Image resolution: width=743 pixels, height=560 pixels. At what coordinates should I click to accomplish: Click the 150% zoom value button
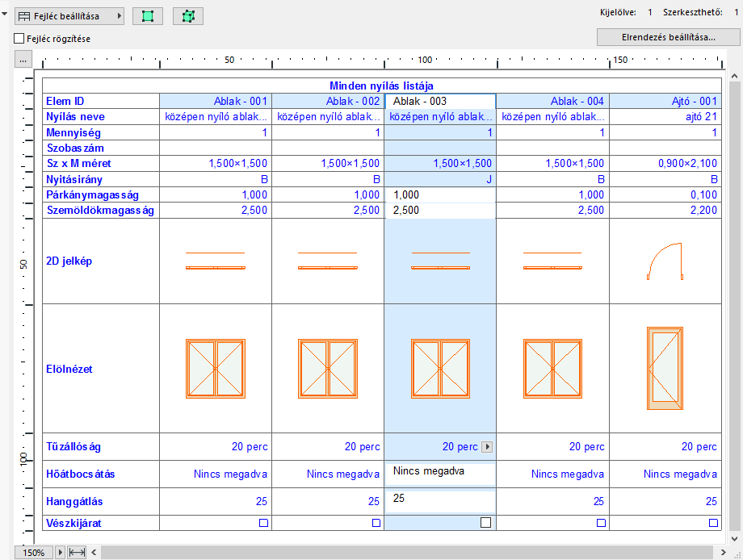pos(34,553)
